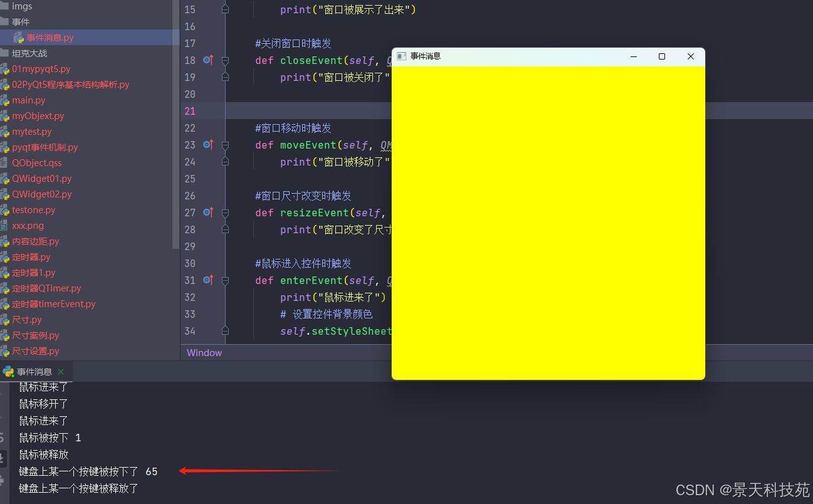The width and height of the screenshot is (813, 504).
Task: Select 定时器1.py in the project tree
Action: (x=33, y=273)
